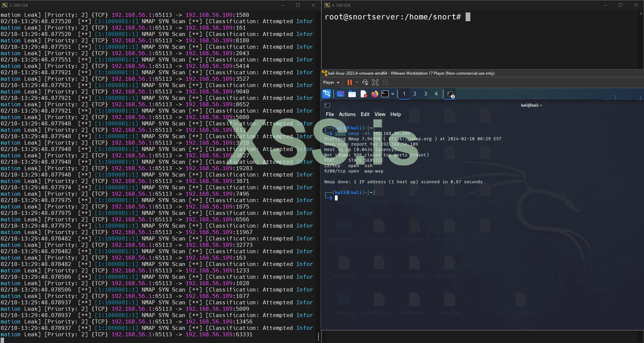Screen dimensions: 644x343
Task: Click the VMware Unity mode icon
Action: pyautogui.click(x=385, y=82)
